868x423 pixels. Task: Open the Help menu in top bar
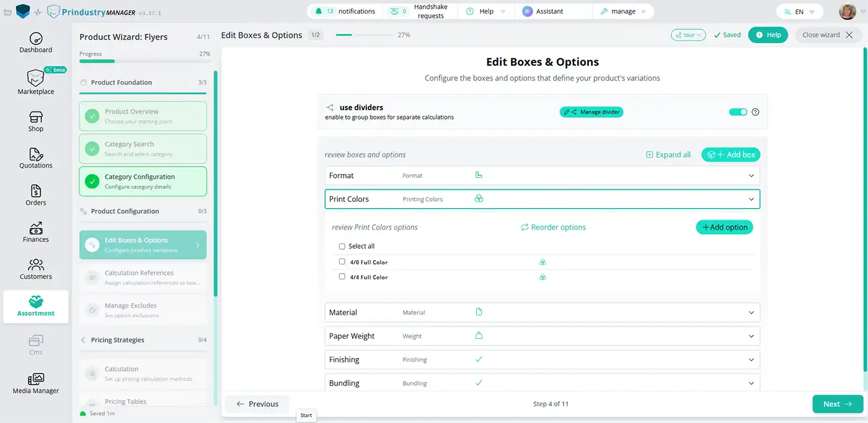[x=485, y=11]
